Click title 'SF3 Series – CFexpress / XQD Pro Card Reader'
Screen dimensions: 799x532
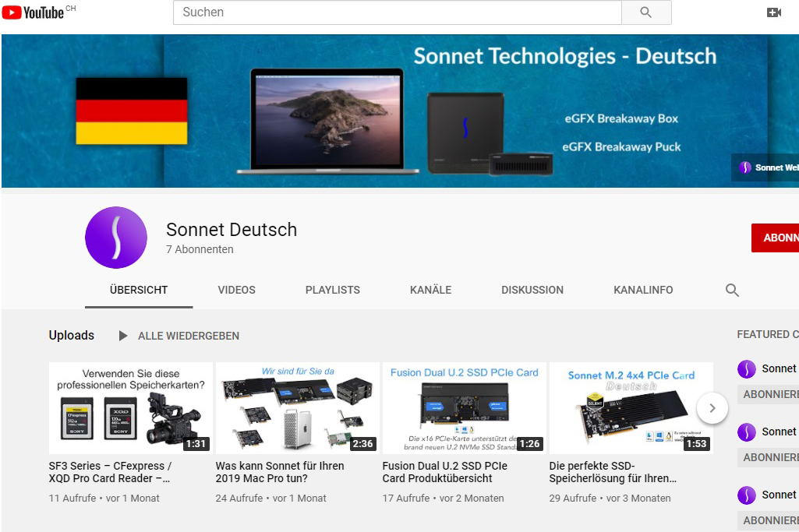(x=110, y=472)
